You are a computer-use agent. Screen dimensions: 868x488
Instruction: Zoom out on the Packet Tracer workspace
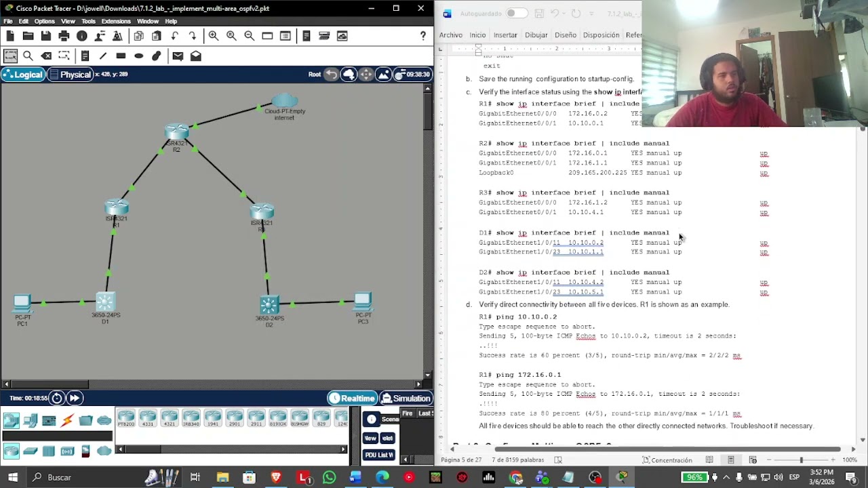point(249,36)
